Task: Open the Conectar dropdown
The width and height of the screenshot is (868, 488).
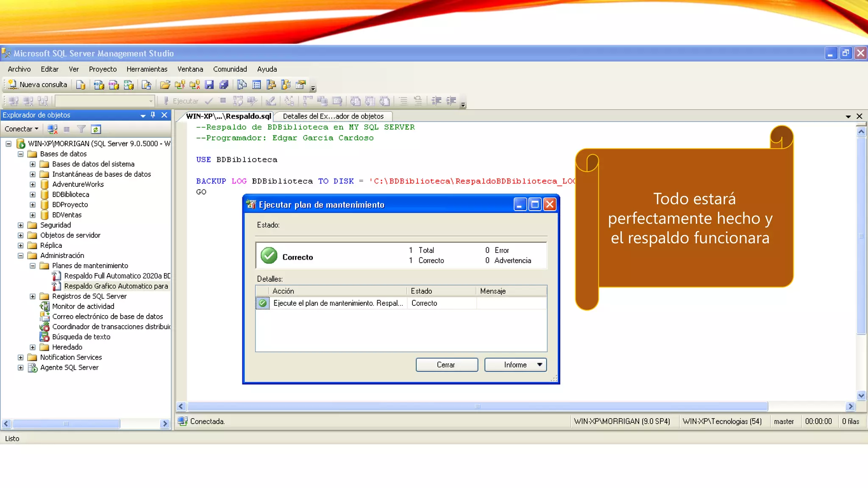Action: (21, 129)
